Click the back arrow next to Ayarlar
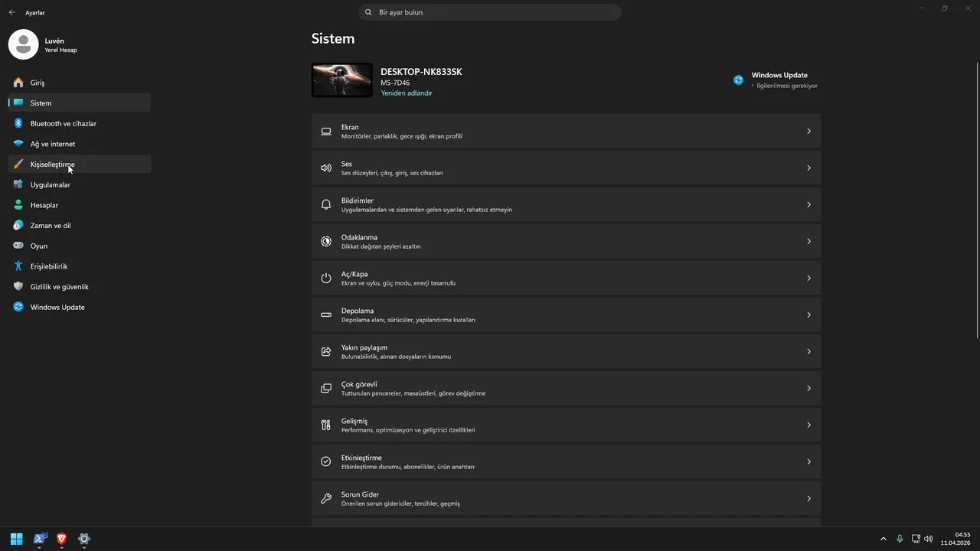The image size is (980, 551). [11, 12]
